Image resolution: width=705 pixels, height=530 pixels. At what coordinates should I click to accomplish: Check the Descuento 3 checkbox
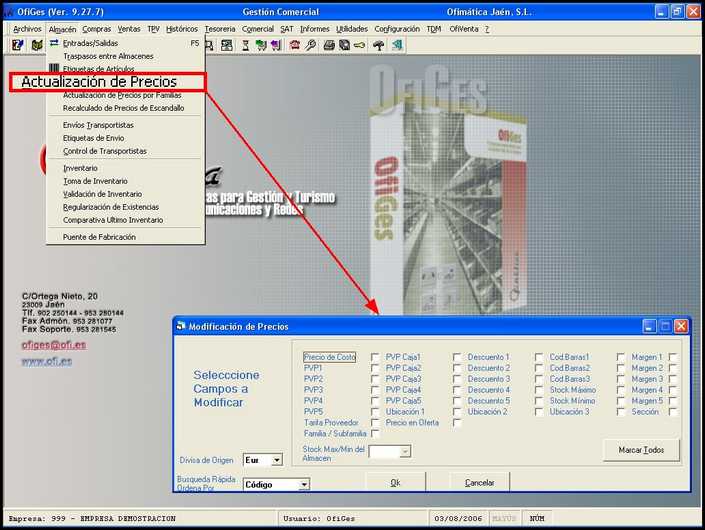tap(539, 379)
